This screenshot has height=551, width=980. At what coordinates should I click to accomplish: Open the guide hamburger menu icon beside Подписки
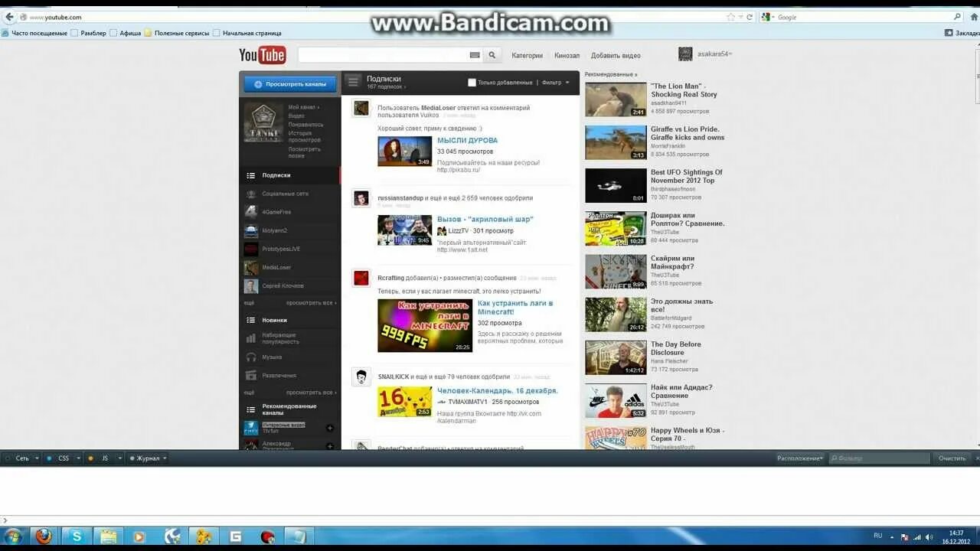[x=352, y=81]
